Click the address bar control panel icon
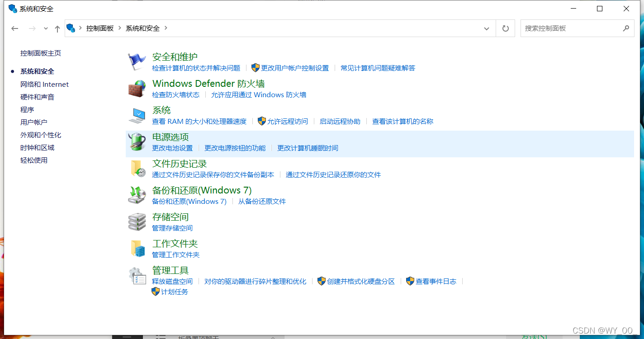The image size is (644, 339). pos(71,28)
